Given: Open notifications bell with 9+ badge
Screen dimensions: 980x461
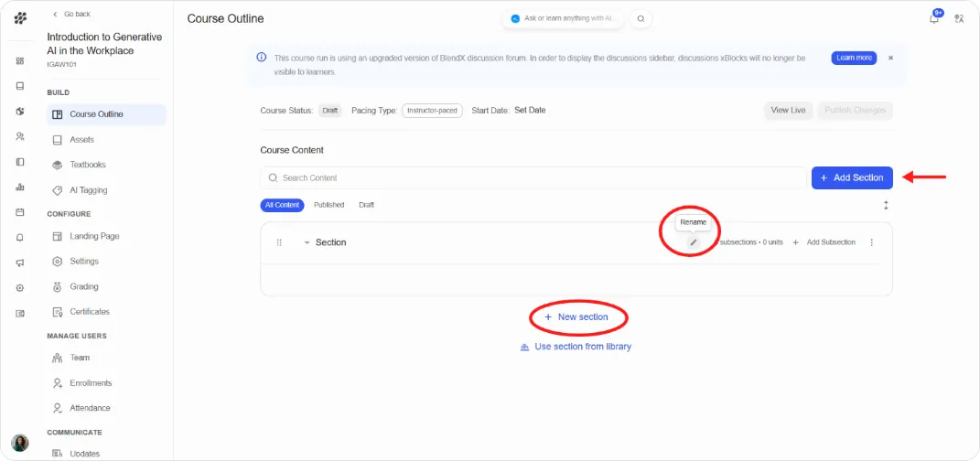Looking at the screenshot, I should [934, 18].
